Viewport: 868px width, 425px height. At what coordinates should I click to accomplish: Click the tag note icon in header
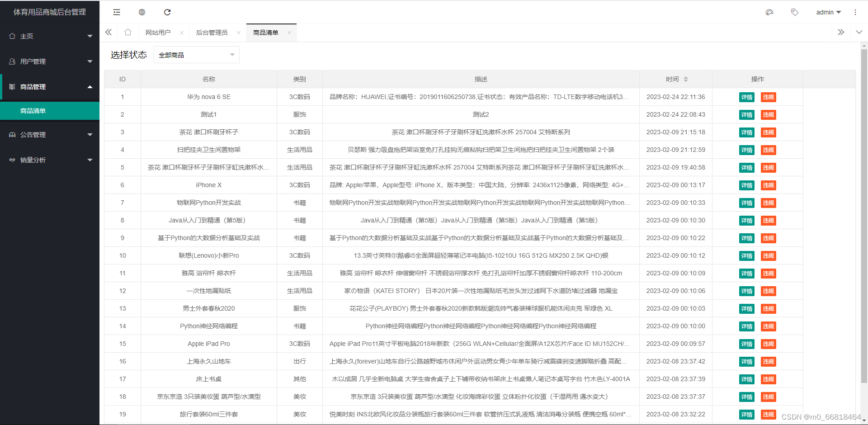(795, 12)
